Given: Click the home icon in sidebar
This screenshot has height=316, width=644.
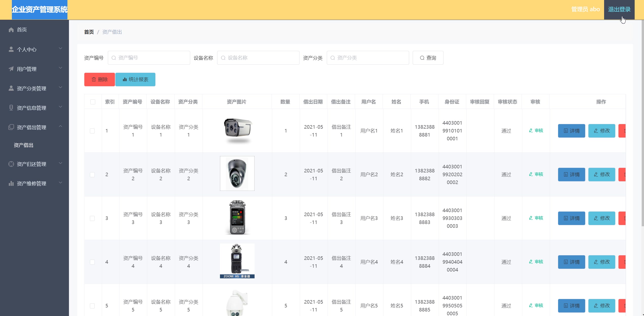Looking at the screenshot, I should [11, 30].
